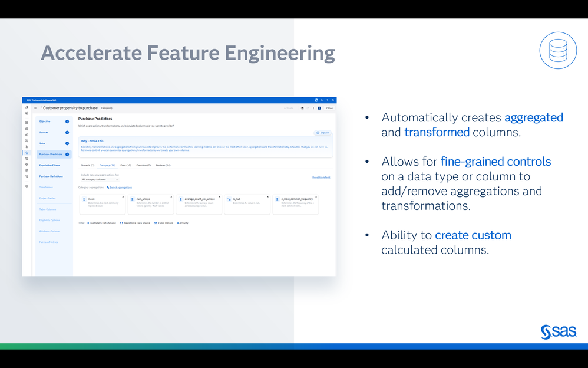Click the Sources step checkmark
This screenshot has width=588, height=368.
pos(67,133)
